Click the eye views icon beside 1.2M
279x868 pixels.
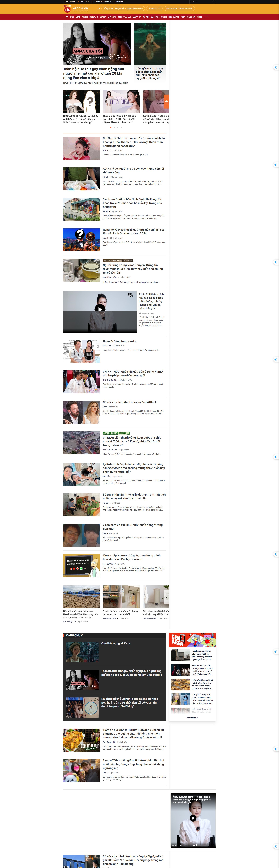(x=140, y=313)
